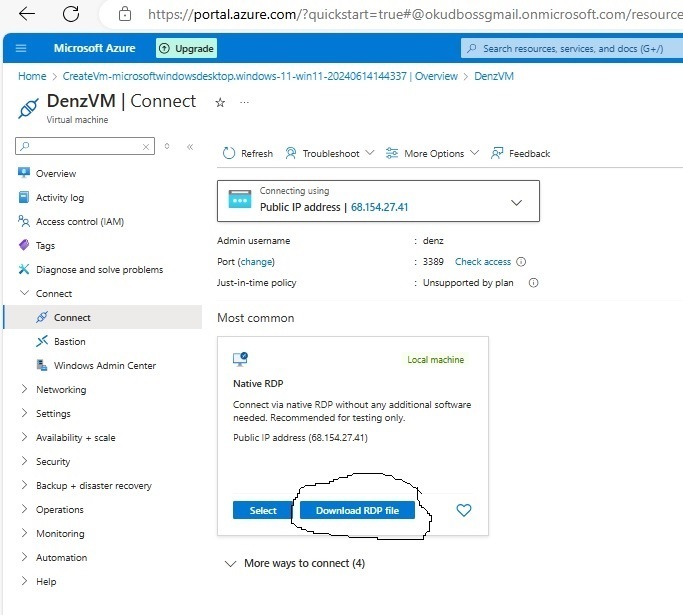The image size is (683, 615).
Task: Open the Azure hamburger portal menu
Action: click(22, 48)
